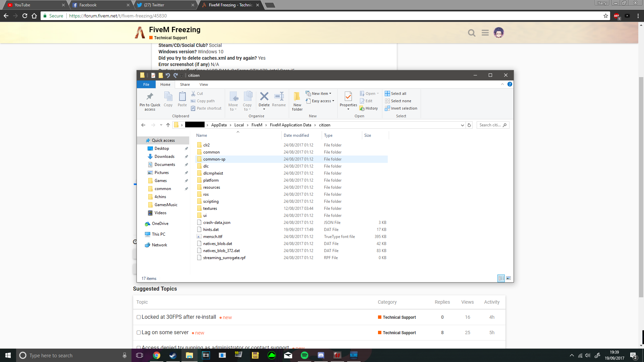Switch to Large icons view in status bar

point(508,278)
